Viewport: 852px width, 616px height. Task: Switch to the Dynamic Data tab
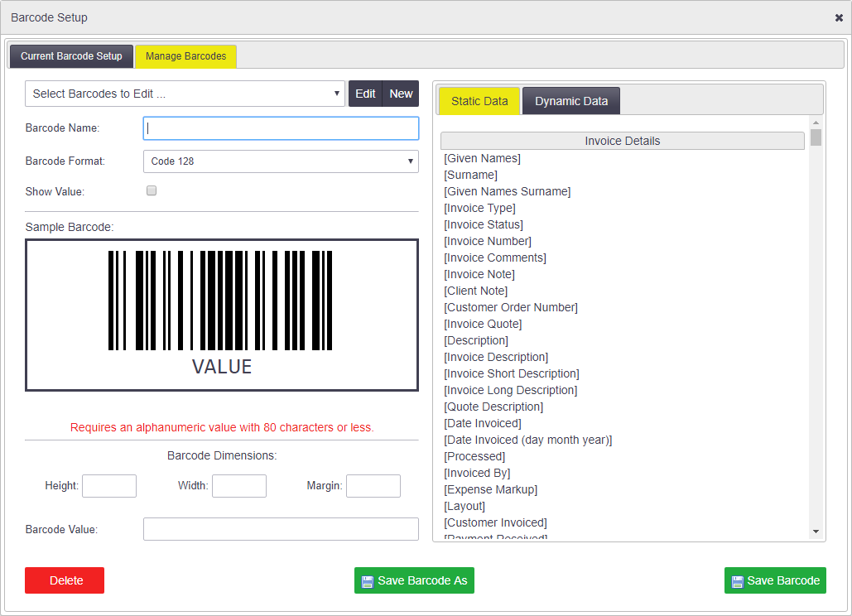point(571,101)
